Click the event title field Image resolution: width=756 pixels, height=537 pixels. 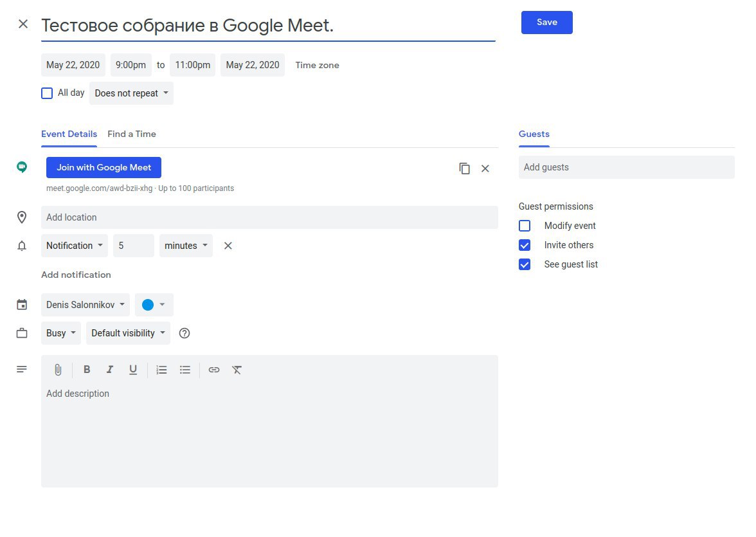(268, 26)
